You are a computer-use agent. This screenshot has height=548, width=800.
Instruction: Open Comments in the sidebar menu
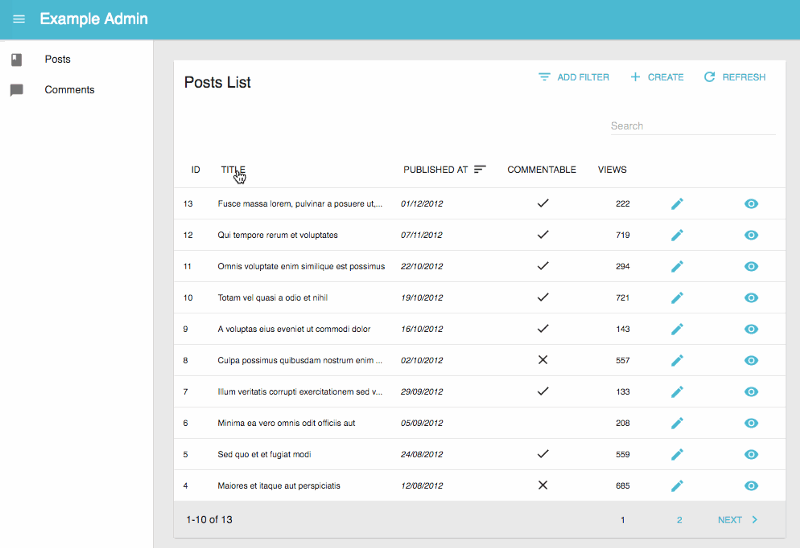tap(69, 90)
